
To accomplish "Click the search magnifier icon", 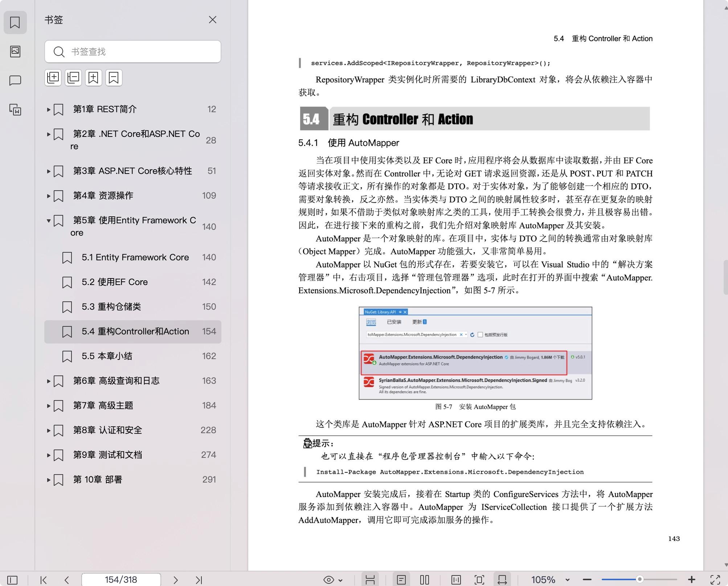I will pyautogui.click(x=59, y=52).
